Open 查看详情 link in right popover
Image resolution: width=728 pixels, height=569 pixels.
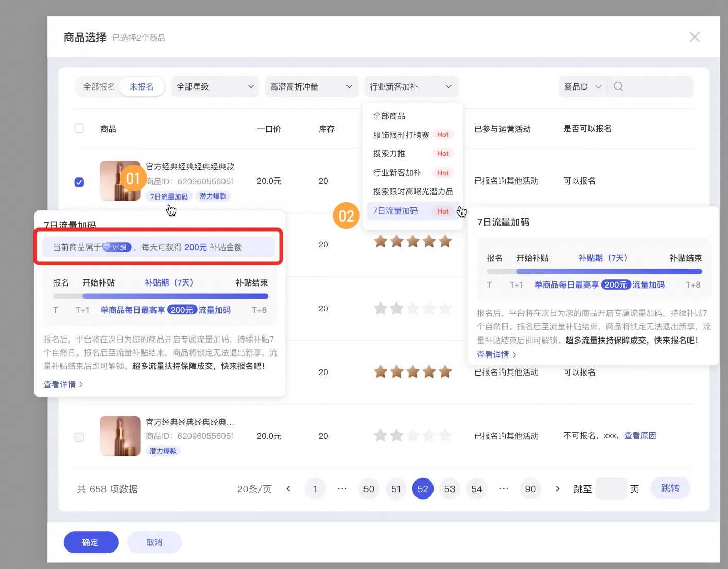coord(497,354)
